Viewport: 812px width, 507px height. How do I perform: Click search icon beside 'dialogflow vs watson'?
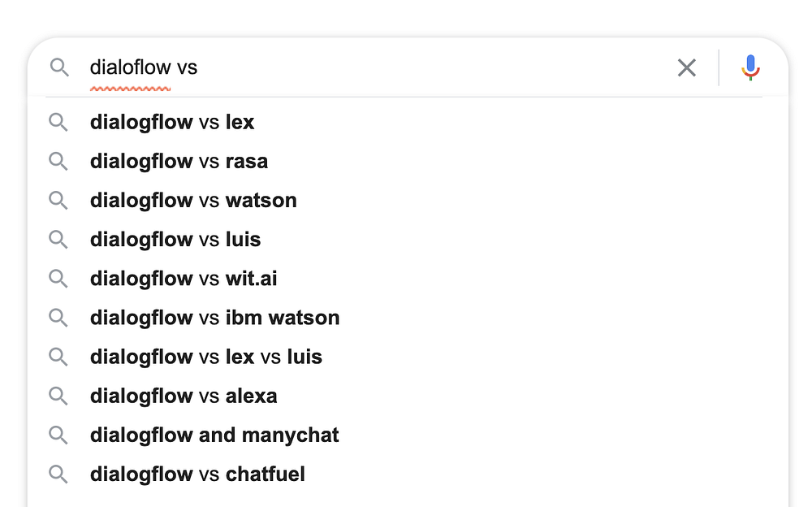[x=58, y=201]
